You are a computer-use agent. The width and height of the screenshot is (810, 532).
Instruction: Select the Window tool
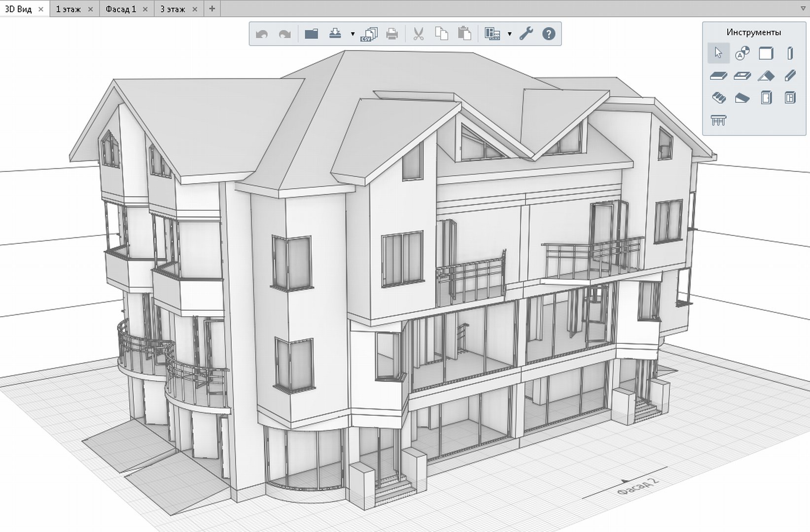[790, 98]
